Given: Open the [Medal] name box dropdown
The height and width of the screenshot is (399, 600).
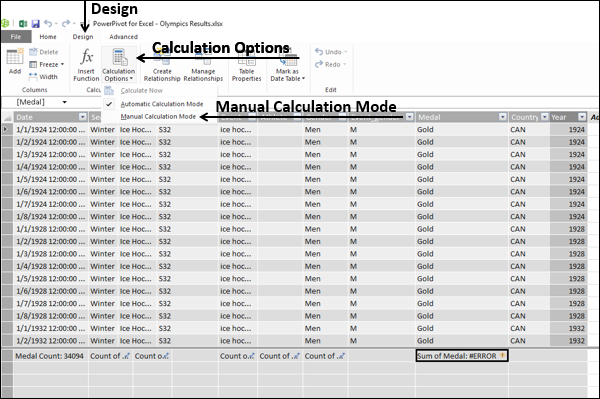Looking at the screenshot, I should 65,102.
